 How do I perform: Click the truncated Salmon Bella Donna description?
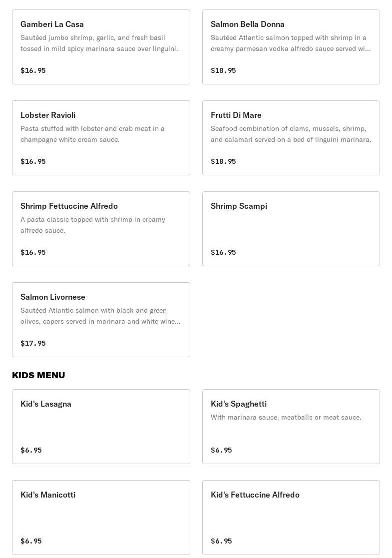pyautogui.click(x=290, y=43)
